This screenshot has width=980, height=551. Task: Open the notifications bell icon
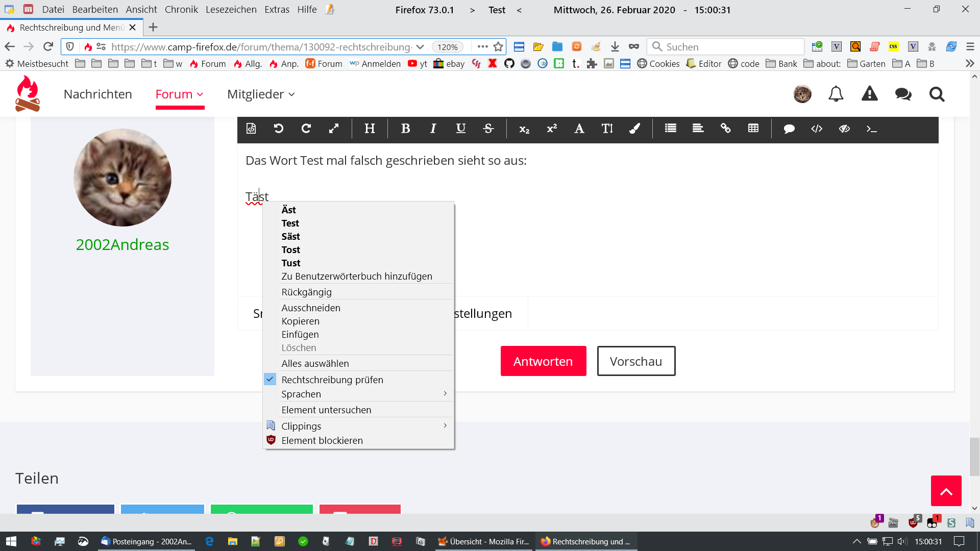pyautogui.click(x=836, y=94)
